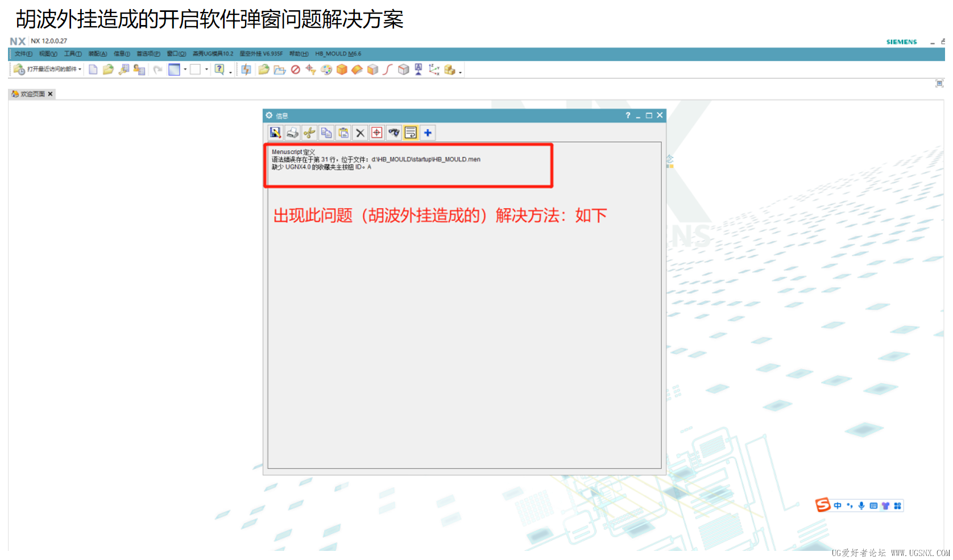Open the 信息(I) menu
This screenshot has width=953, height=560.
[122, 54]
